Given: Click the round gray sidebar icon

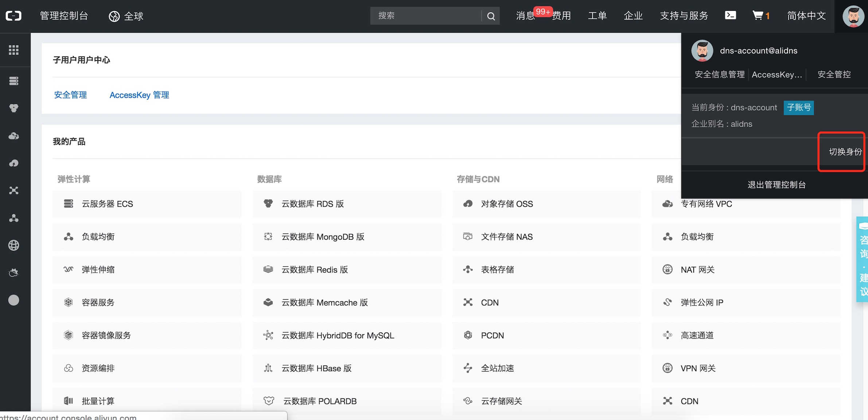Looking at the screenshot, I should click(x=14, y=300).
